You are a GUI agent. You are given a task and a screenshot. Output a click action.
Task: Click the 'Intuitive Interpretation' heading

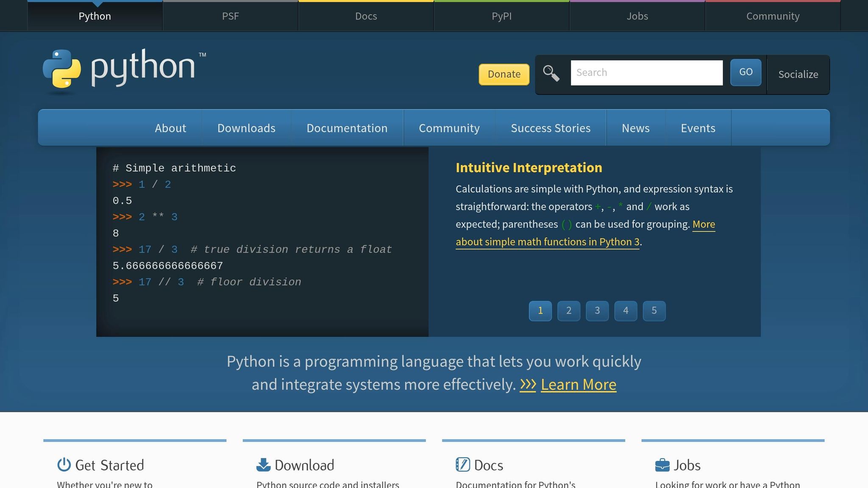pyautogui.click(x=529, y=168)
